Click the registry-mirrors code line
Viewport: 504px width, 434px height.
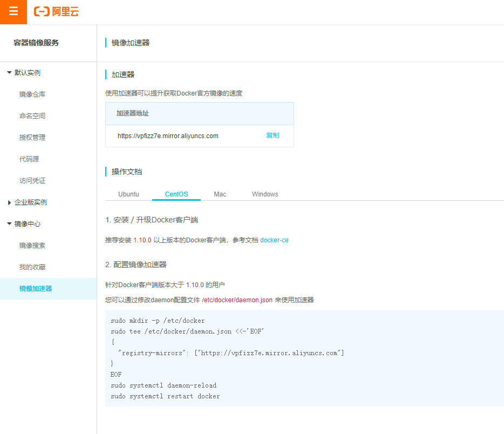coord(231,353)
